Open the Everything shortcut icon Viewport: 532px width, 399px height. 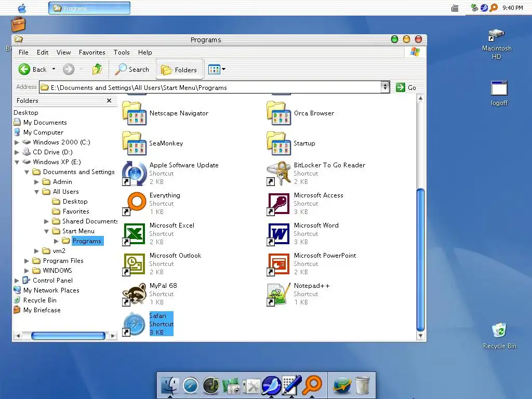coord(135,203)
